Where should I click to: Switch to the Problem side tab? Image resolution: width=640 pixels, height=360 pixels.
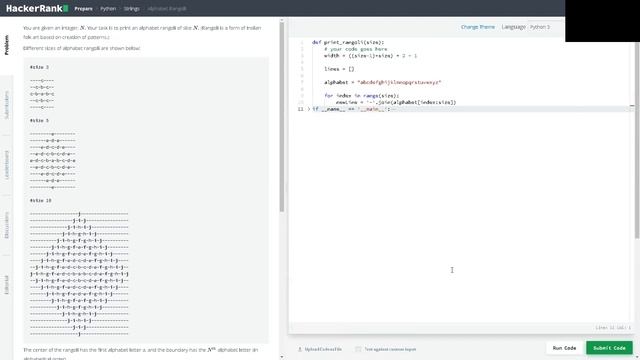7,45
